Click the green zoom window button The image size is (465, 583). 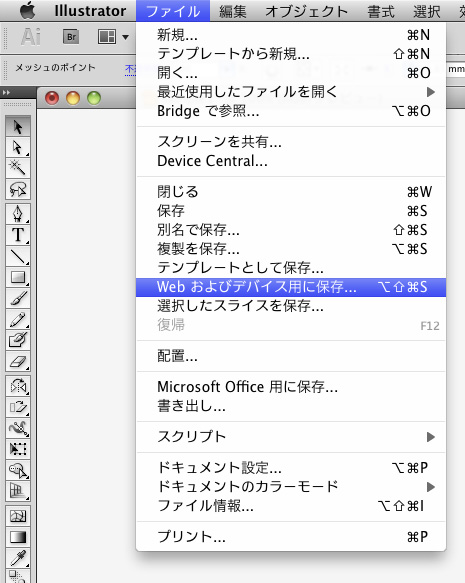94,98
